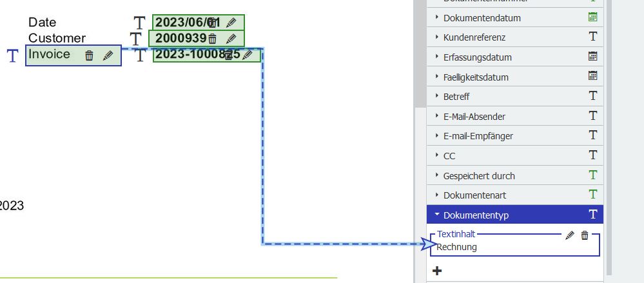
Task: Add a new entry with the plus icon
Action: point(437,271)
